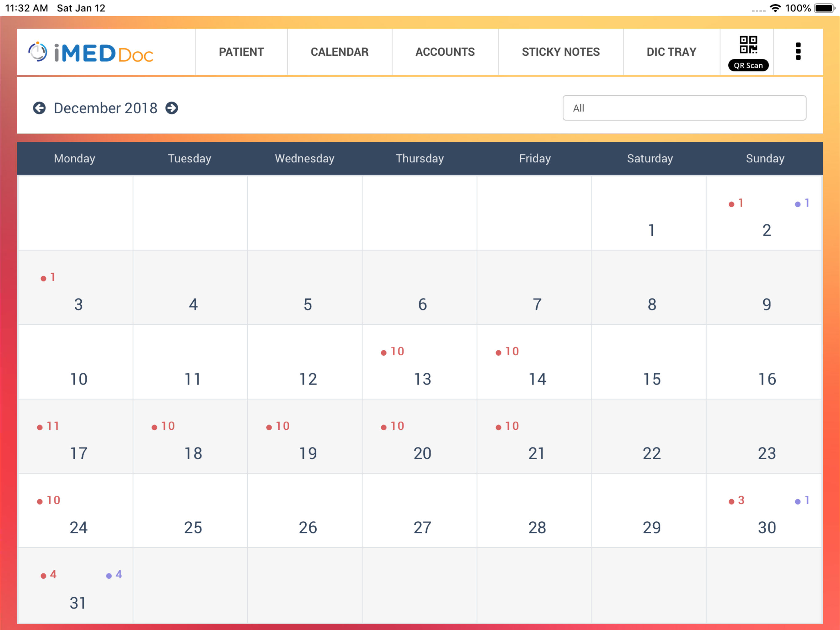Tap the Wi-Fi icon in the status bar
Viewport: 840px width, 630px height.
point(775,8)
